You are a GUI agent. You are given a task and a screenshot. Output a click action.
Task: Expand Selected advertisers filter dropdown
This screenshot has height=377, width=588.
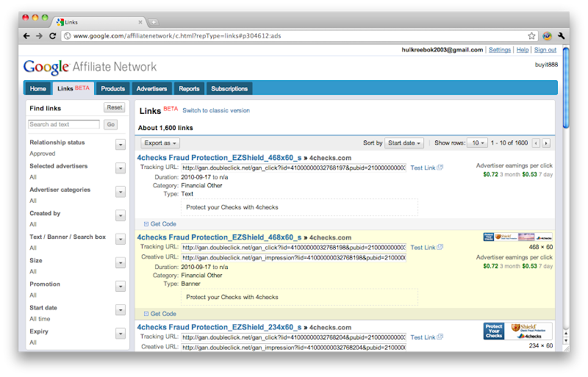tap(121, 168)
